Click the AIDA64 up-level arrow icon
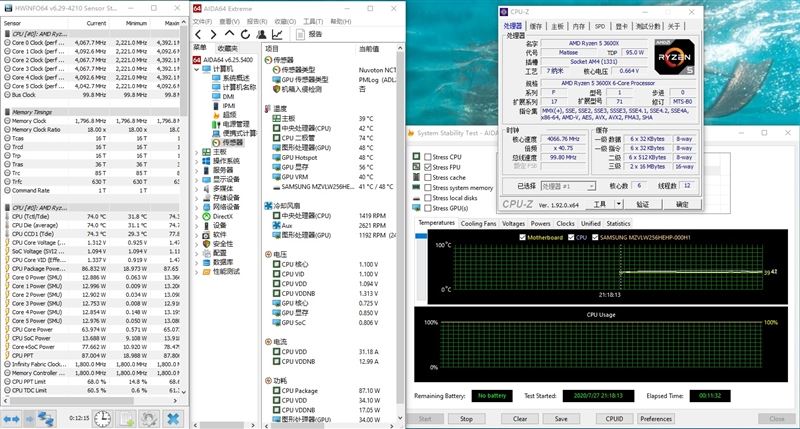The width and height of the screenshot is (800, 429). (x=229, y=34)
